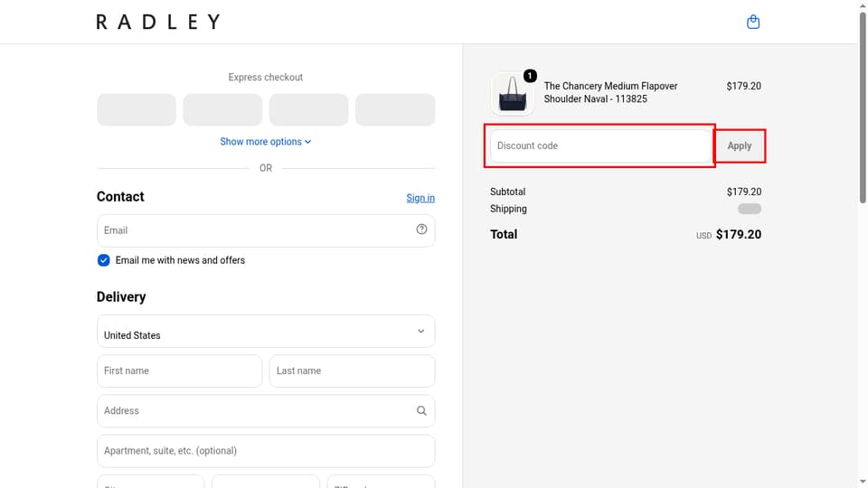The width and height of the screenshot is (868, 488).
Task: Open the United States country dropdown
Action: (266, 332)
